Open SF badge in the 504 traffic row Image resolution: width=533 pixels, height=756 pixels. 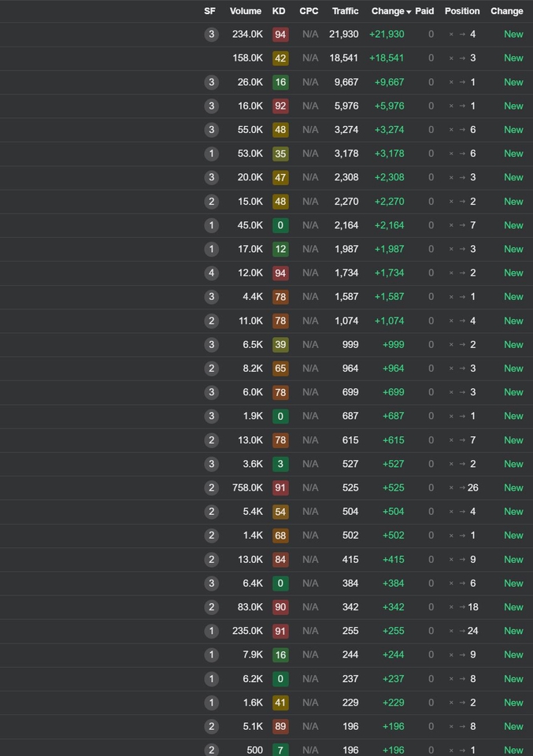211,512
